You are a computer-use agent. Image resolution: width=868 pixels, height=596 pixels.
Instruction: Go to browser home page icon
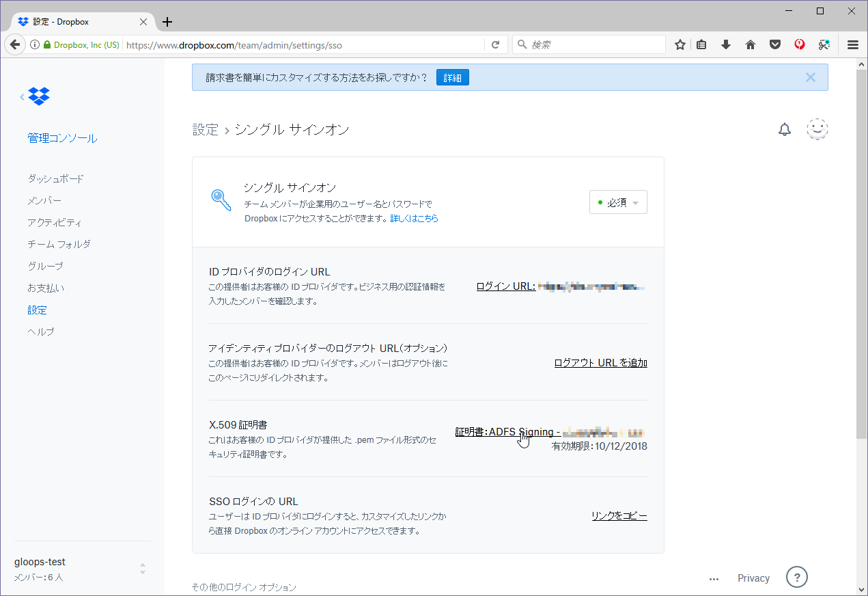[751, 44]
